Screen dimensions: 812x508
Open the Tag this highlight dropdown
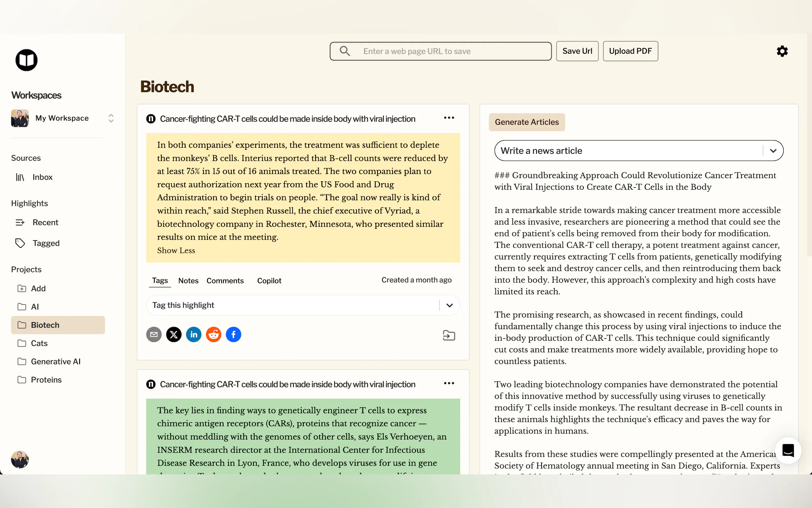(x=449, y=305)
